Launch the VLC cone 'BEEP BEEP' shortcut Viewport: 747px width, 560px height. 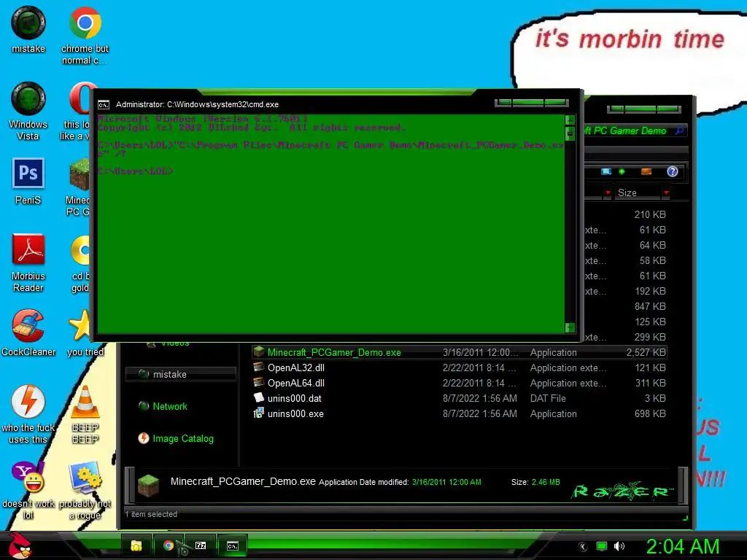point(85,414)
